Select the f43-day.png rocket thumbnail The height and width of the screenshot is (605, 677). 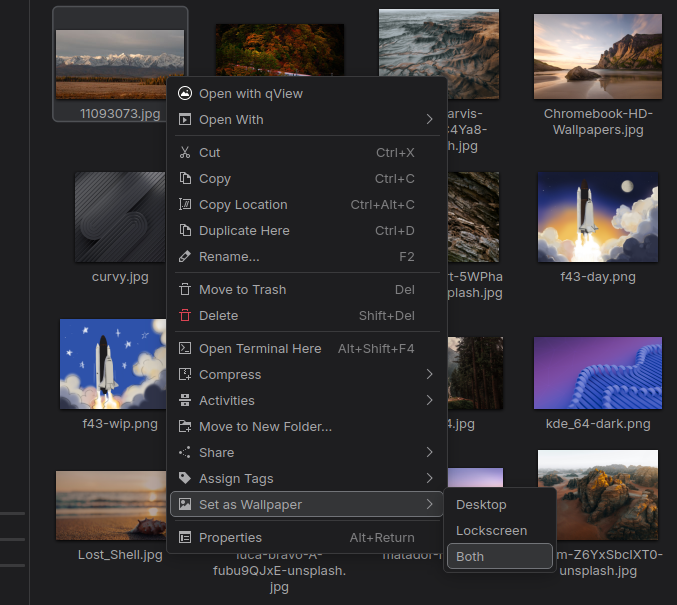coord(598,217)
